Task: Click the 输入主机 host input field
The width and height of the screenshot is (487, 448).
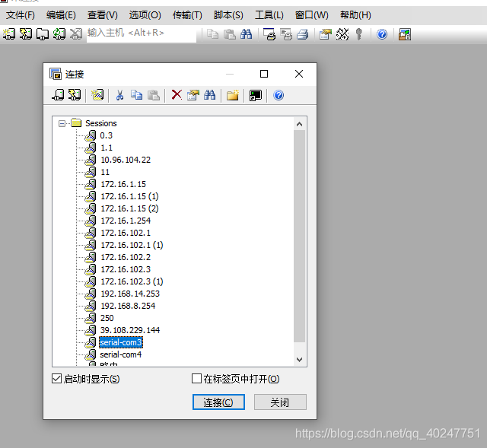Action: click(x=142, y=33)
